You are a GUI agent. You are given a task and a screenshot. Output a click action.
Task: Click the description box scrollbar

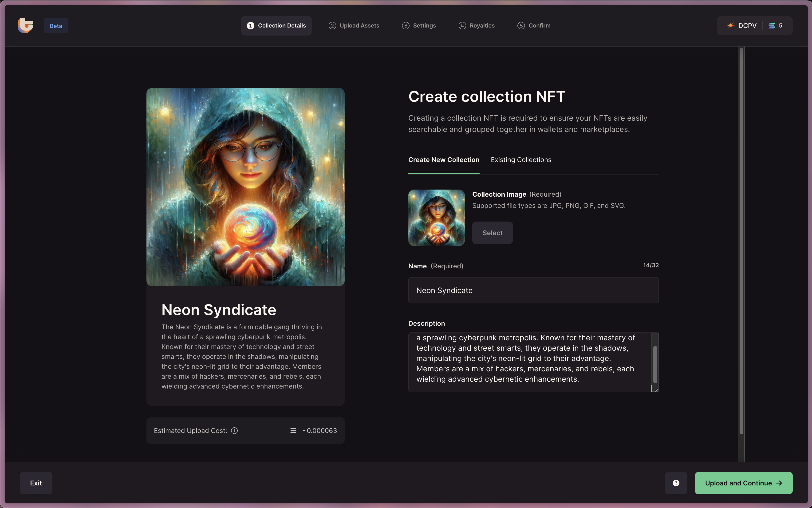(x=655, y=365)
